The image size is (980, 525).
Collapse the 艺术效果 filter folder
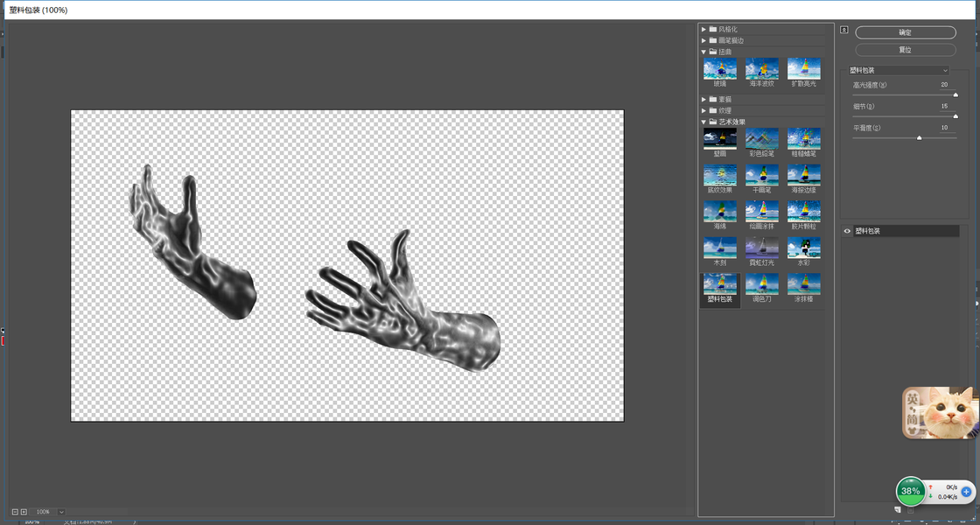tap(704, 122)
